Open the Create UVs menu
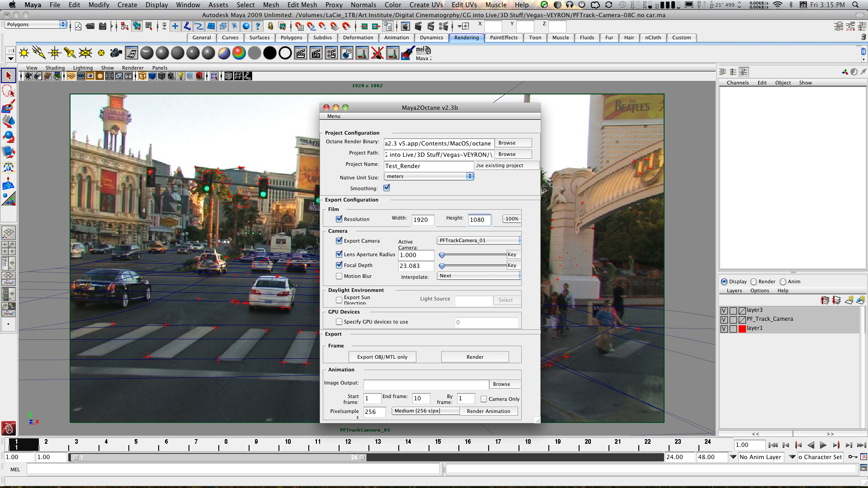 point(426,5)
